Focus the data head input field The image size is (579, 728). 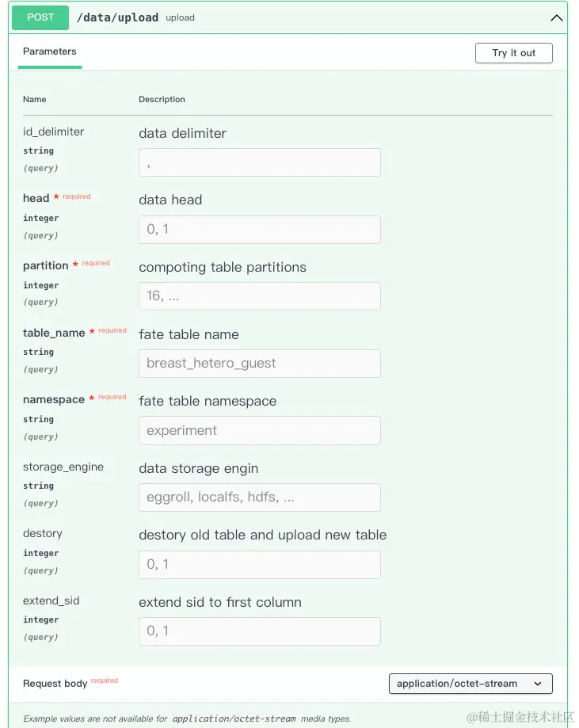pos(260,230)
